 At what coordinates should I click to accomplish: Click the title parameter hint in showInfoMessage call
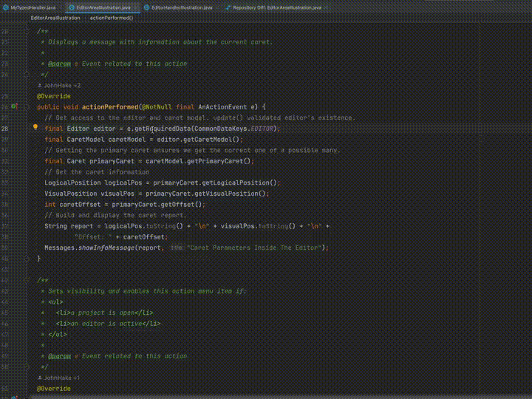coord(176,248)
